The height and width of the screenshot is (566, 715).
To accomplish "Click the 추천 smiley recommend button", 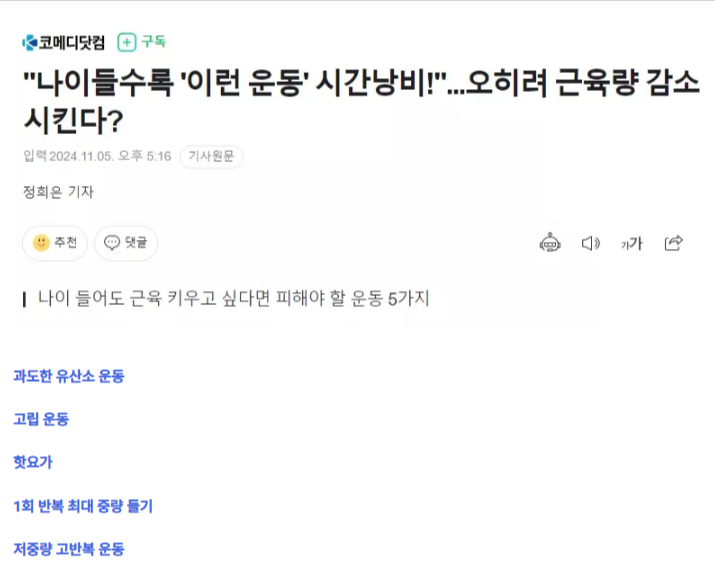I will coord(55,242).
